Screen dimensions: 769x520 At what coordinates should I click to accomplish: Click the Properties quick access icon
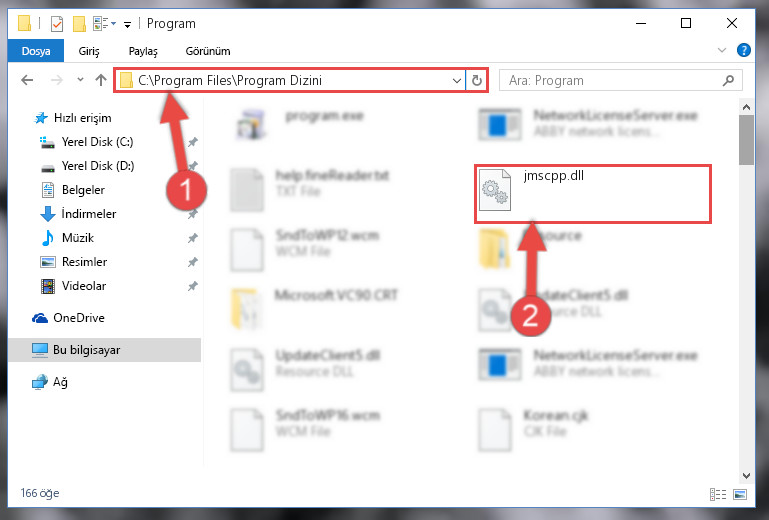(57, 24)
